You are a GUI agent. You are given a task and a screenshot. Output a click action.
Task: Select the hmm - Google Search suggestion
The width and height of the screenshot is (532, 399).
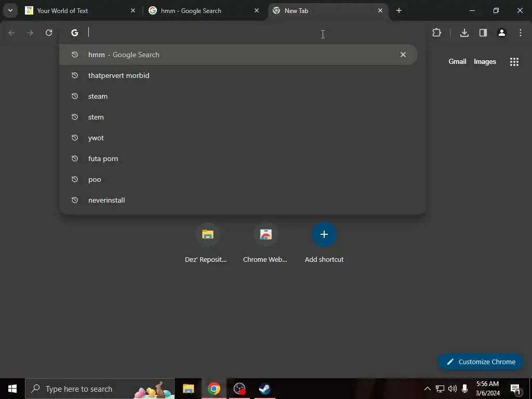[238, 55]
